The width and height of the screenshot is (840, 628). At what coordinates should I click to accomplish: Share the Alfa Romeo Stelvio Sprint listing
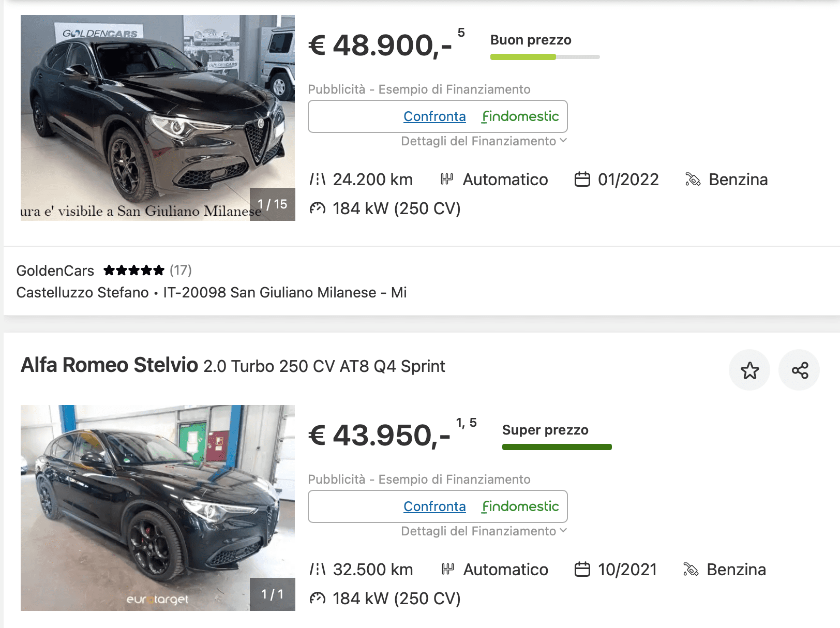800,370
